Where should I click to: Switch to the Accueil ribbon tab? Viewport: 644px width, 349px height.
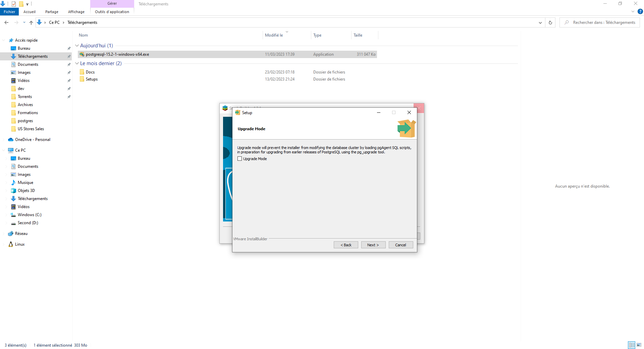pyautogui.click(x=30, y=12)
